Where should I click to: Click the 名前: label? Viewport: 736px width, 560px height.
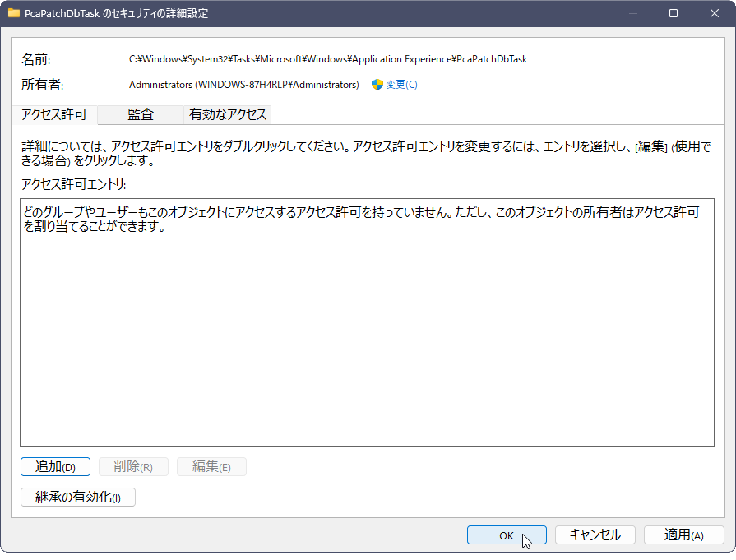coord(35,59)
